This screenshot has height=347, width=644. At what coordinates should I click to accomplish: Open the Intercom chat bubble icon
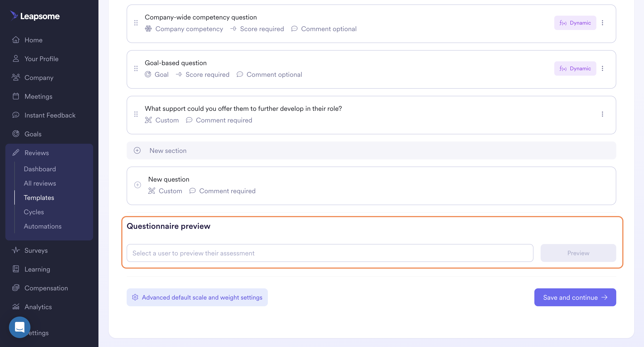(x=19, y=327)
